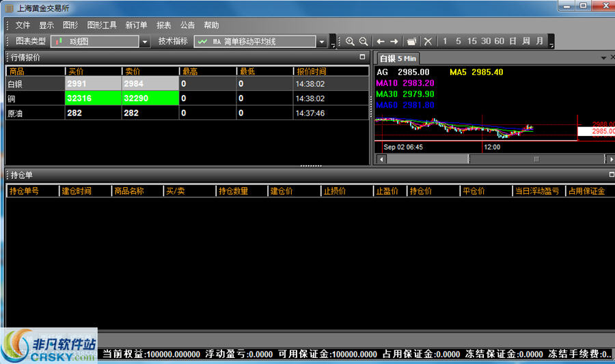
Task: Click 铜 sell price 32290
Action: tap(150, 98)
